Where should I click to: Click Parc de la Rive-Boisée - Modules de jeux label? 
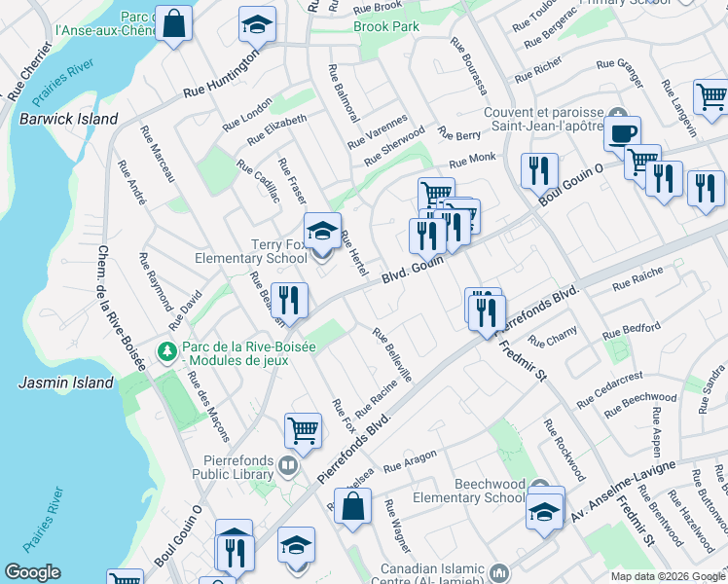click(249, 353)
